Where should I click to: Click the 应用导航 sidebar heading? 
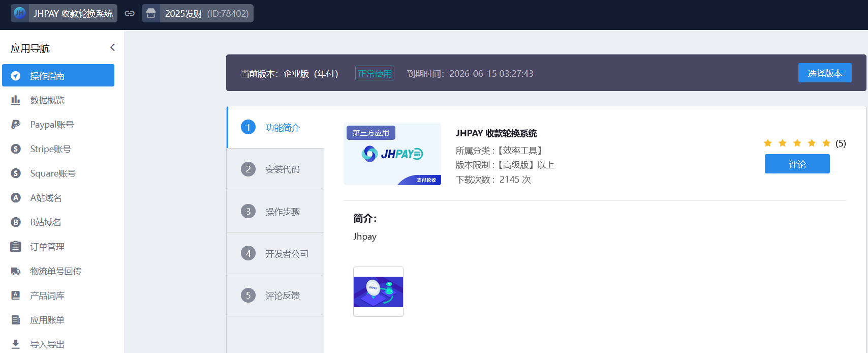tap(30, 48)
